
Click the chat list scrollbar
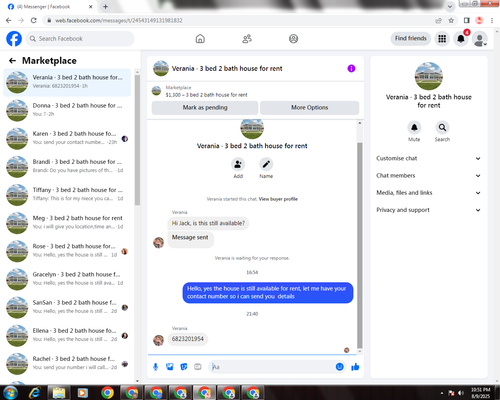[x=137, y=140]
